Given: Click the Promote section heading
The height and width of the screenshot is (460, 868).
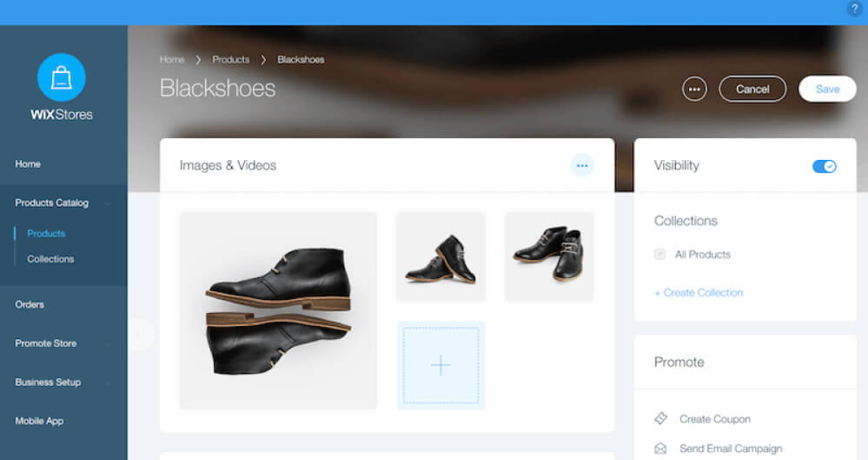Looking at the screenshot, I should click(x=679, y=362).
